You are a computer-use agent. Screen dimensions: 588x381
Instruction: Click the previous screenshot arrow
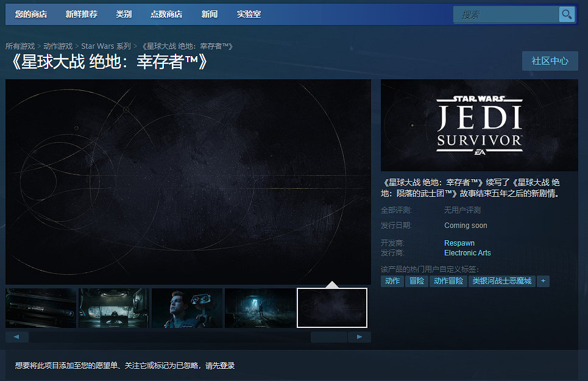[16, 336]
